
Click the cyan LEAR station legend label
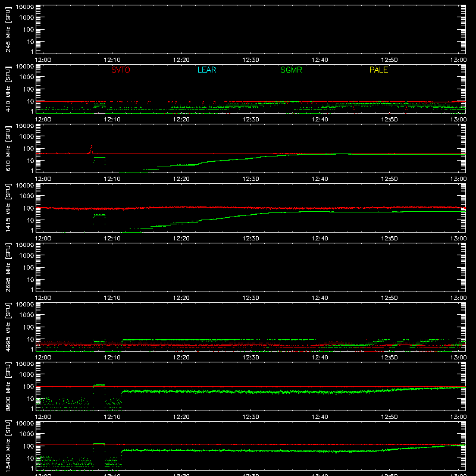coord(206,70)
